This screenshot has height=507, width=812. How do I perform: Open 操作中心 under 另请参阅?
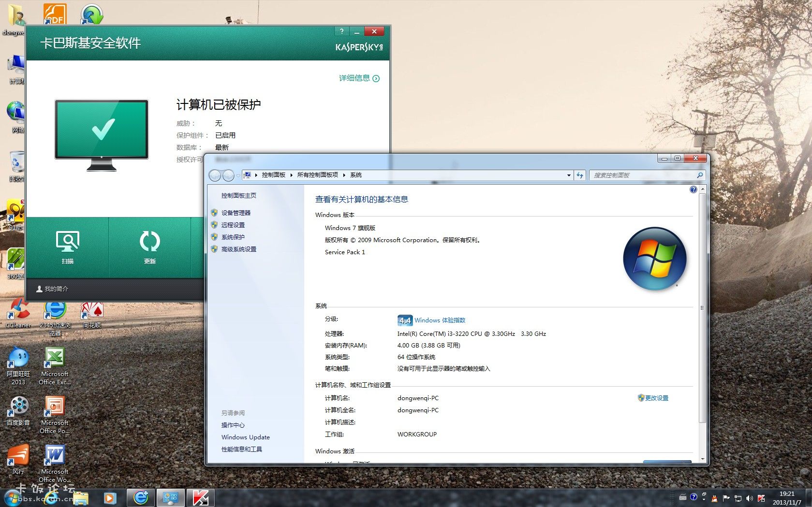point(233,425)
